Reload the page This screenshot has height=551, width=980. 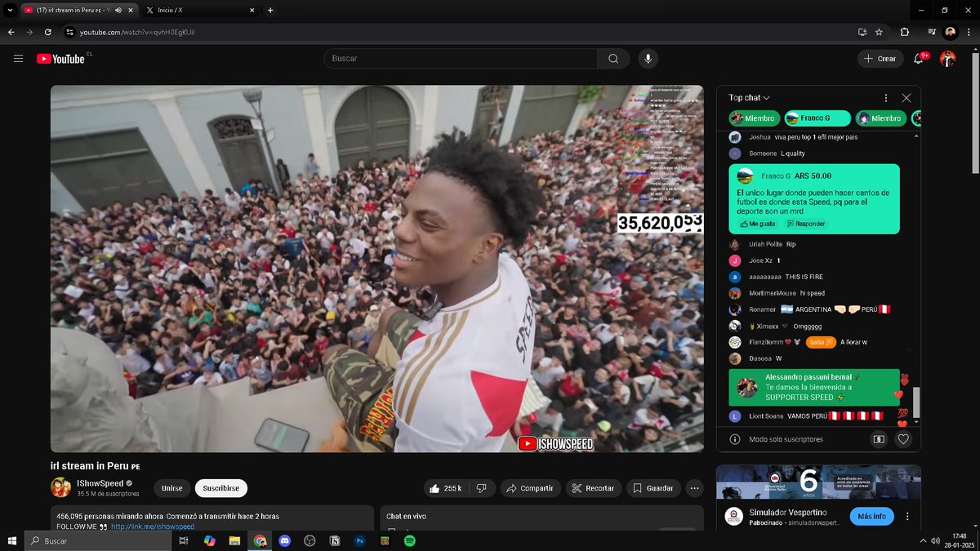click(48, 32)
